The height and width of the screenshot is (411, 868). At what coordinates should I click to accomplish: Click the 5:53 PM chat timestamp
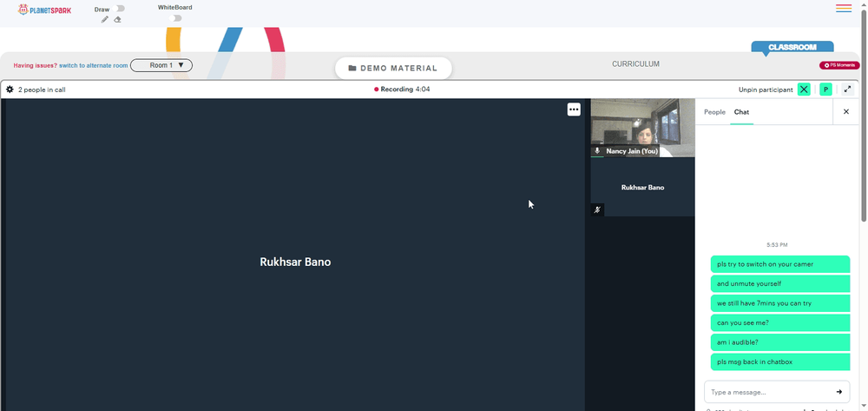coord(777,245)
